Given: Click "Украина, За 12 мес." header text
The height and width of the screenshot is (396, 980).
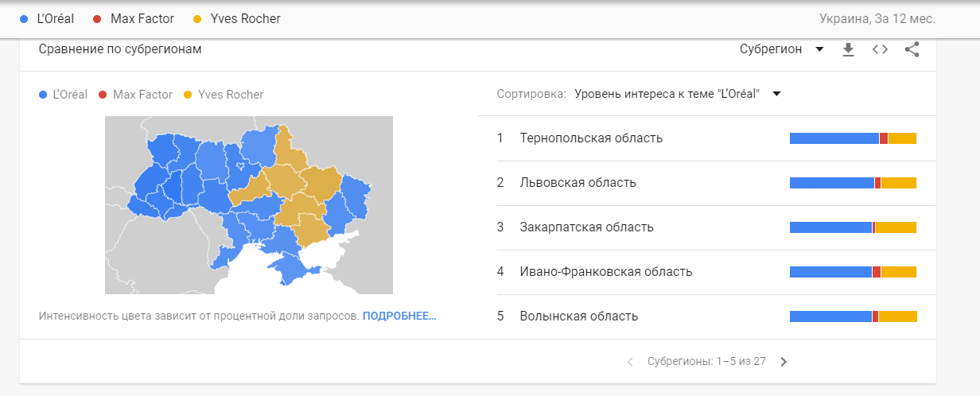Looking at the screenshot, I should click(877, 17).
